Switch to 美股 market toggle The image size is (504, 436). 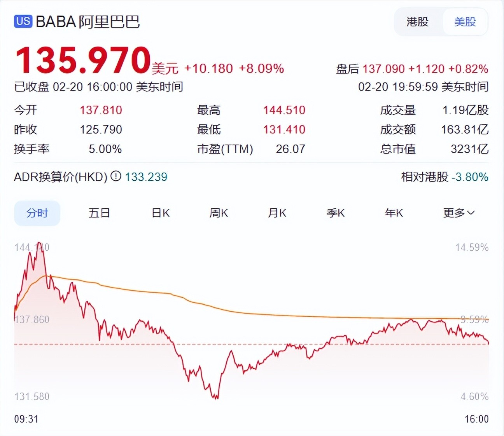(465, 22)
